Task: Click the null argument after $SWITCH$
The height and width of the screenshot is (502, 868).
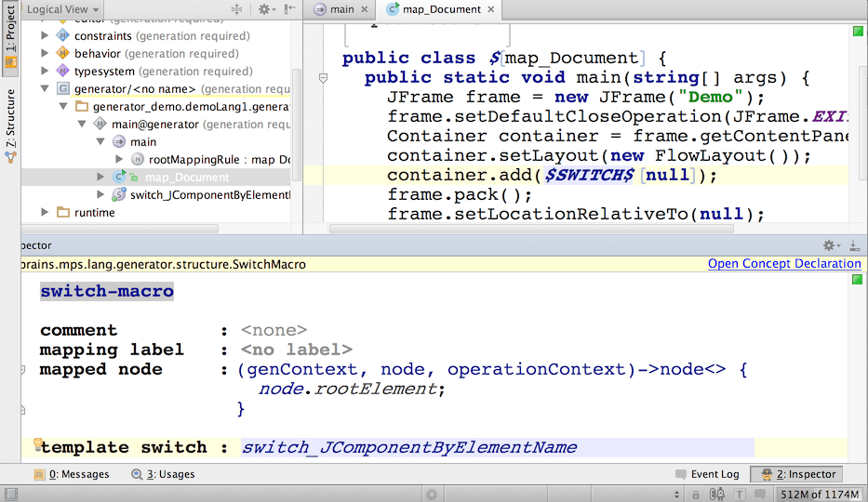Action: coord(667,176)
